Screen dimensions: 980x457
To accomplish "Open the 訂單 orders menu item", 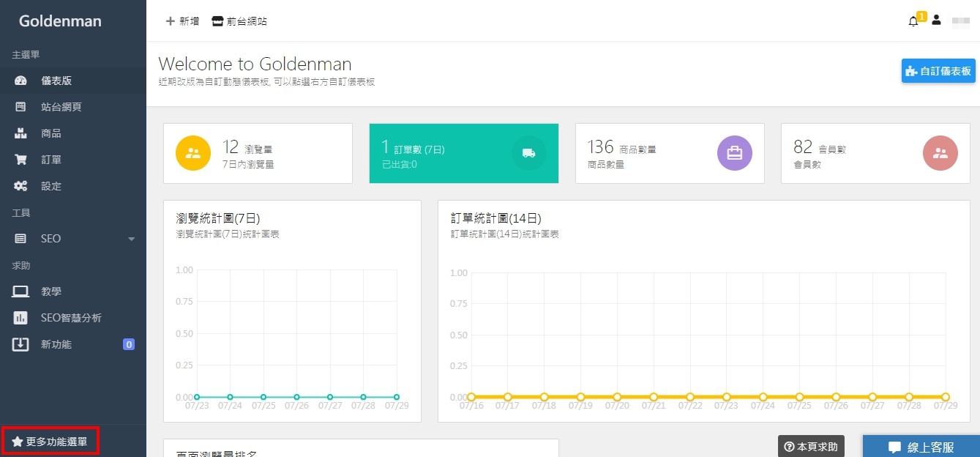I will point(73,160).
